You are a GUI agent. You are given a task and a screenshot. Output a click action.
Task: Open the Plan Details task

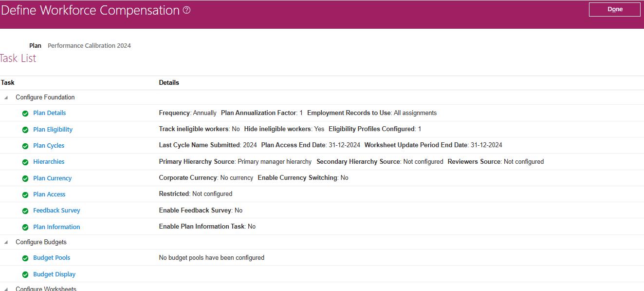tap(49, 113)
